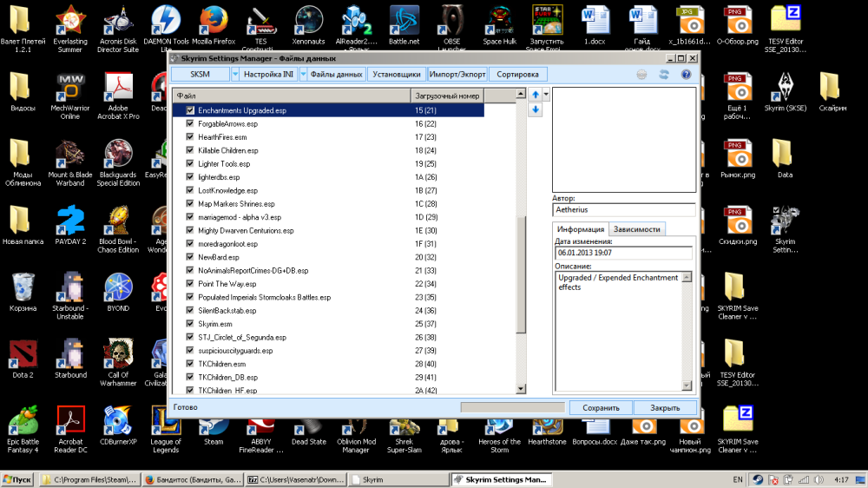Select the Point The Way.esp row
This screenshot has width=868, height=488.
(328, 284)
